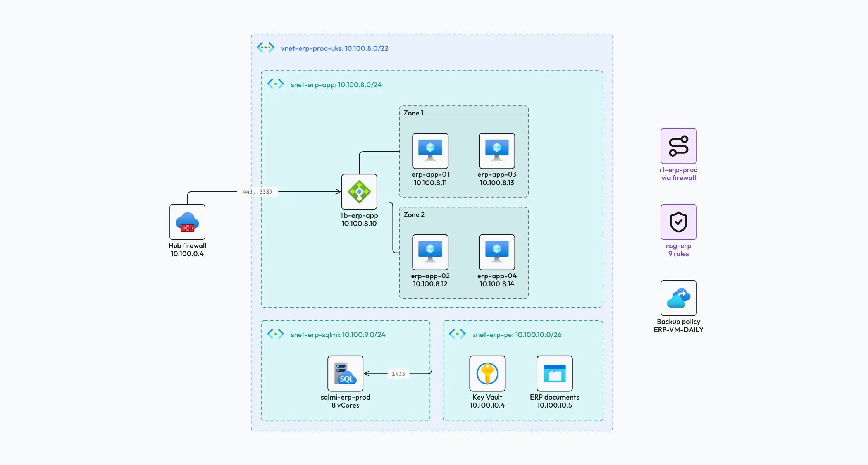Screen dimensions: 868x465
Task: Click the nsg-erp shield icon
Action: point(679,222)
